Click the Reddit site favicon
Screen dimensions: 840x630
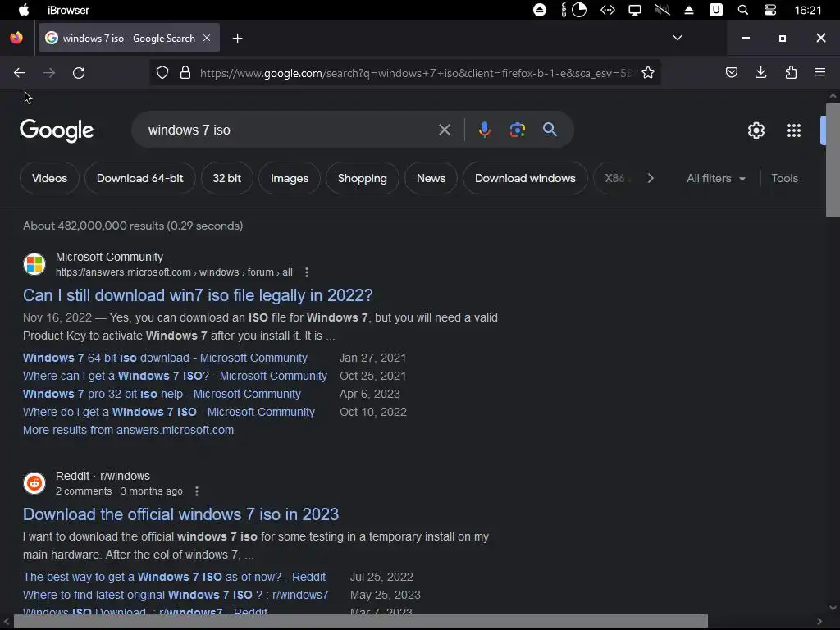click(x=34, y=483)
